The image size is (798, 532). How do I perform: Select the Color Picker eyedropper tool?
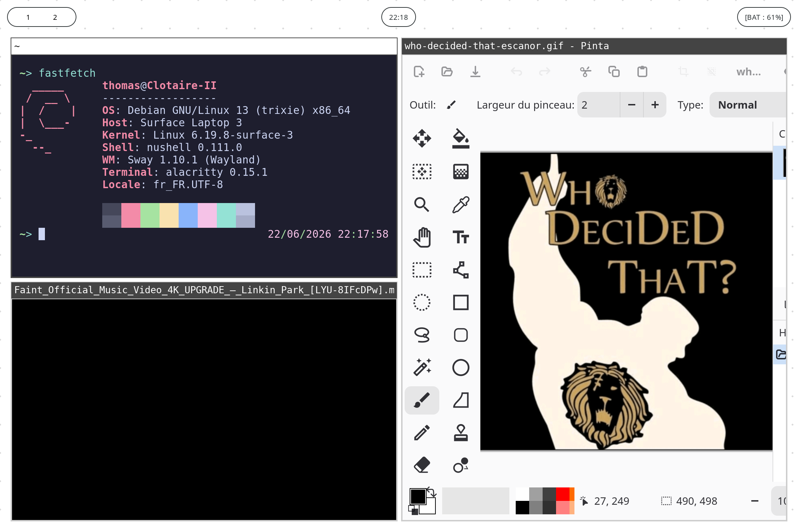tap(461, 204)
